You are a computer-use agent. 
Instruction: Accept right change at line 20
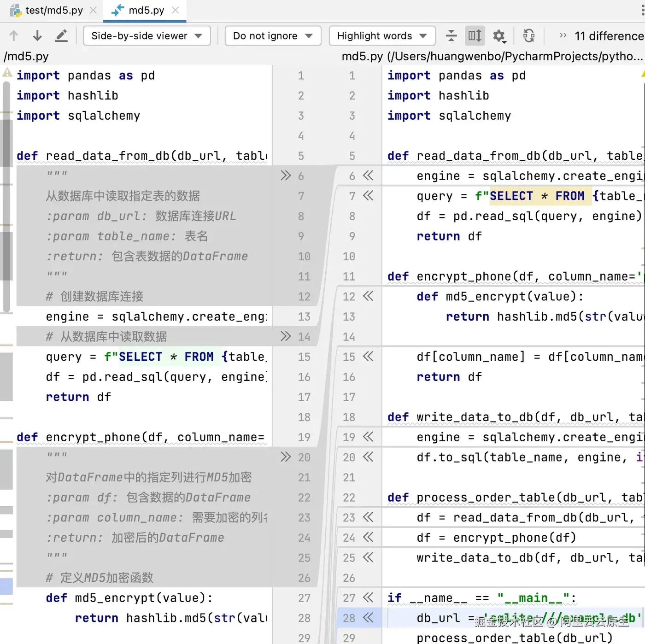368,457
